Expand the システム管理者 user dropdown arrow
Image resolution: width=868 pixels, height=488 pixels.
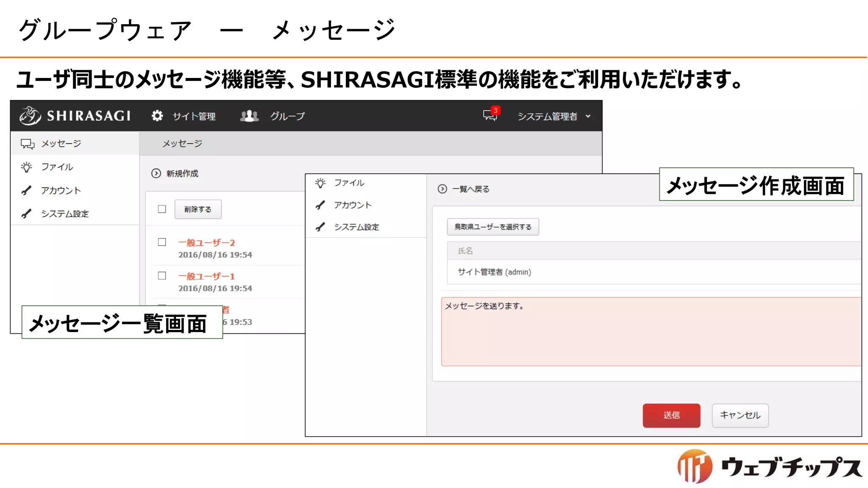click(x=588, y=116)
